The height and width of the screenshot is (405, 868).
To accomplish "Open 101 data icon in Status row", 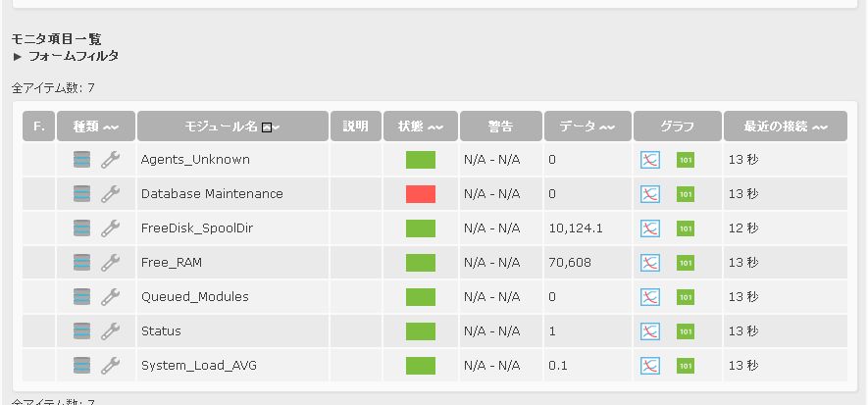I will click(686, 331).
